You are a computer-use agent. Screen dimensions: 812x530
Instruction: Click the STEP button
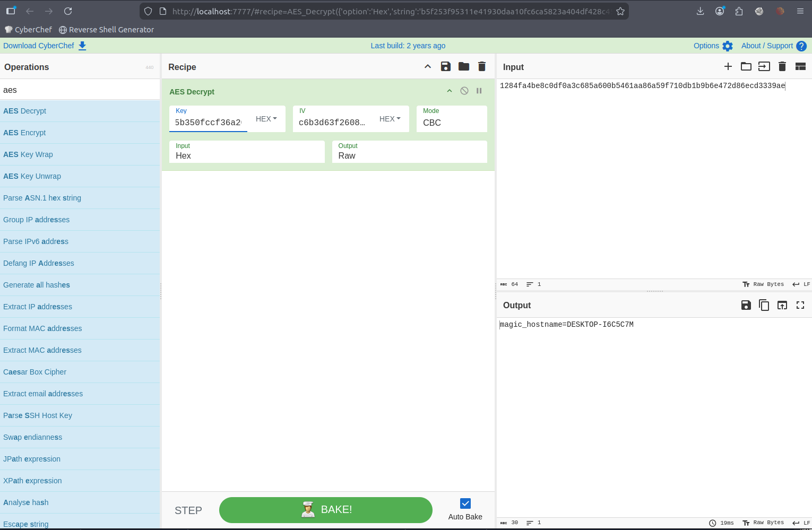pos(188,510)
